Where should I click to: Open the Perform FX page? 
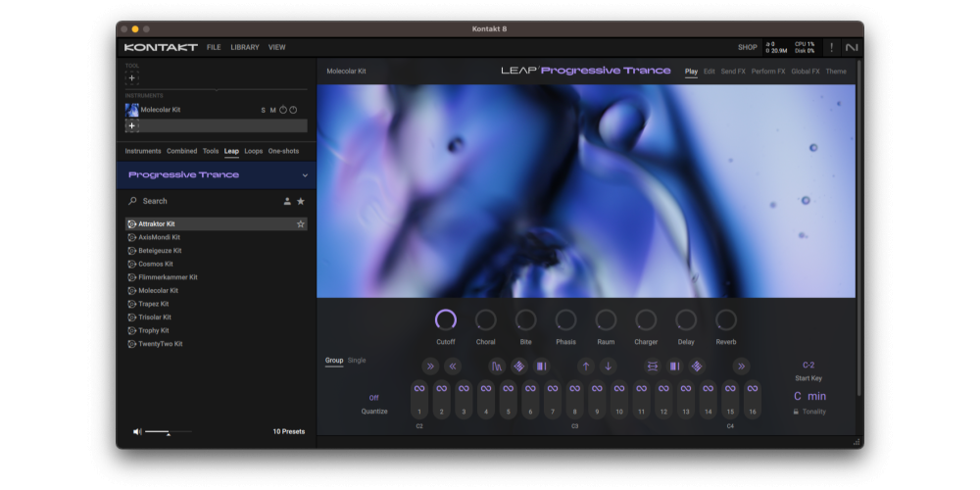pyautogui.click(x=768, y=72)
